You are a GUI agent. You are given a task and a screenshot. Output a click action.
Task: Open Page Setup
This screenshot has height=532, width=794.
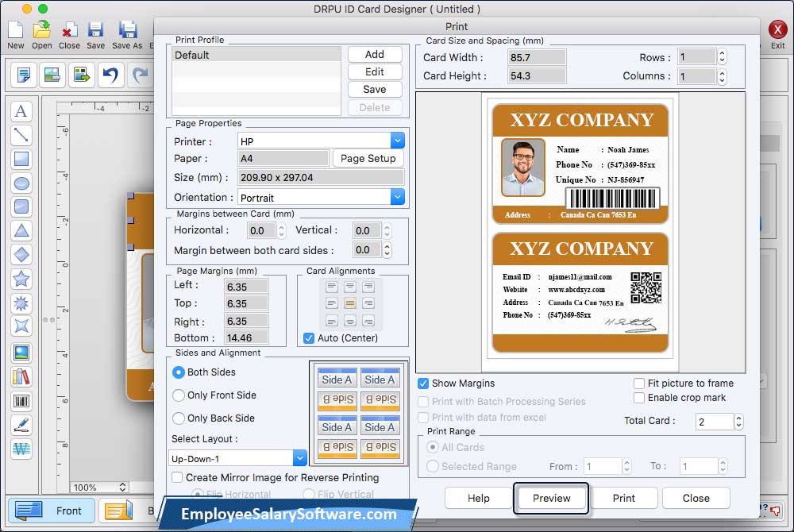(368, 159)
